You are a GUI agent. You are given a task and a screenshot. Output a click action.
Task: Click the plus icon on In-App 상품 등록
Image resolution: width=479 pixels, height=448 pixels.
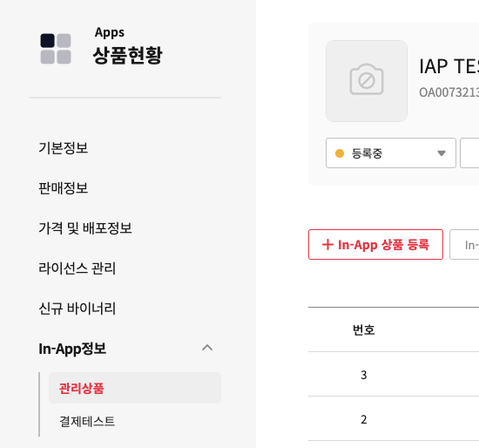tap(327, 245)
